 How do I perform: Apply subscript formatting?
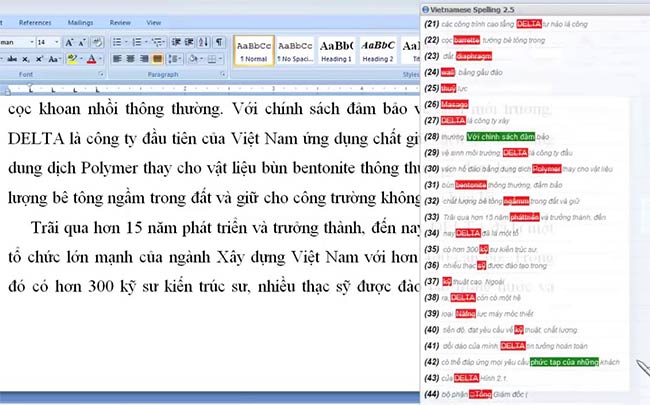click(26, 59)
